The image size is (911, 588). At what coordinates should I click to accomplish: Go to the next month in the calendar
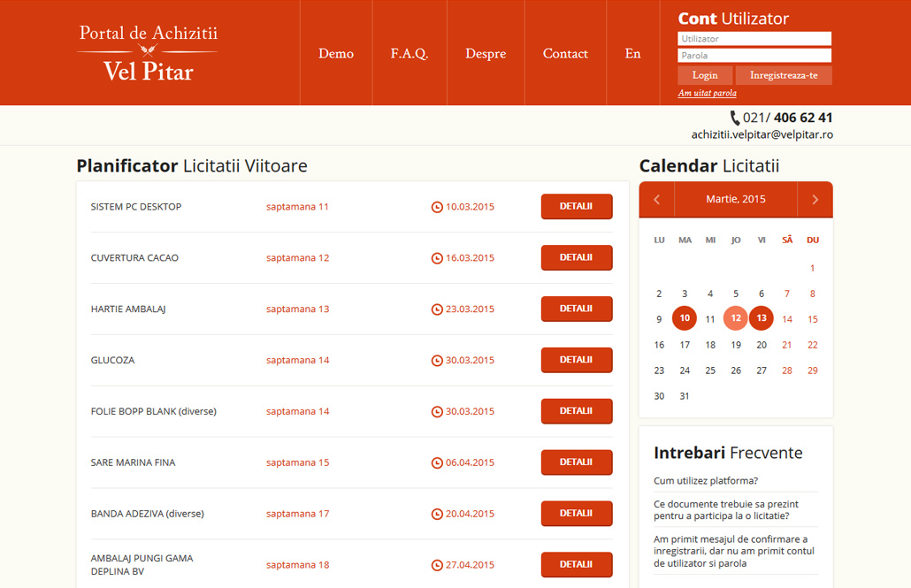815,199
